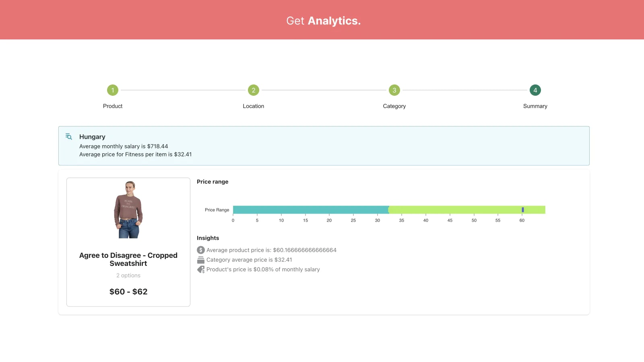Open the cropped sweatshirt product image

click(128, 210)
